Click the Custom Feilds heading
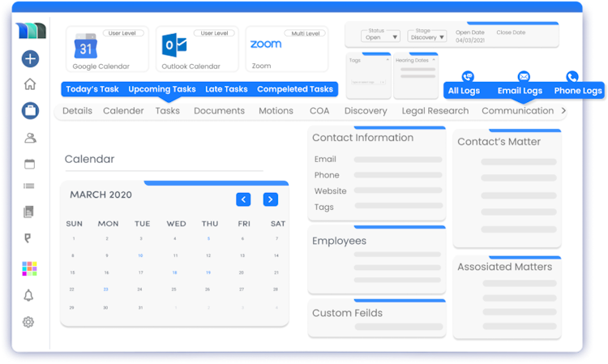 click(348, 313)
